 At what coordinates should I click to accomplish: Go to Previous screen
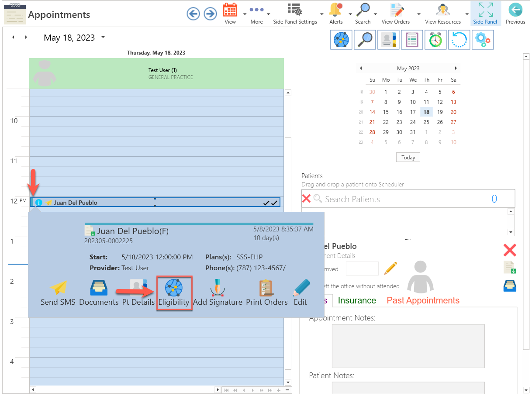click(x=515, y=14)
